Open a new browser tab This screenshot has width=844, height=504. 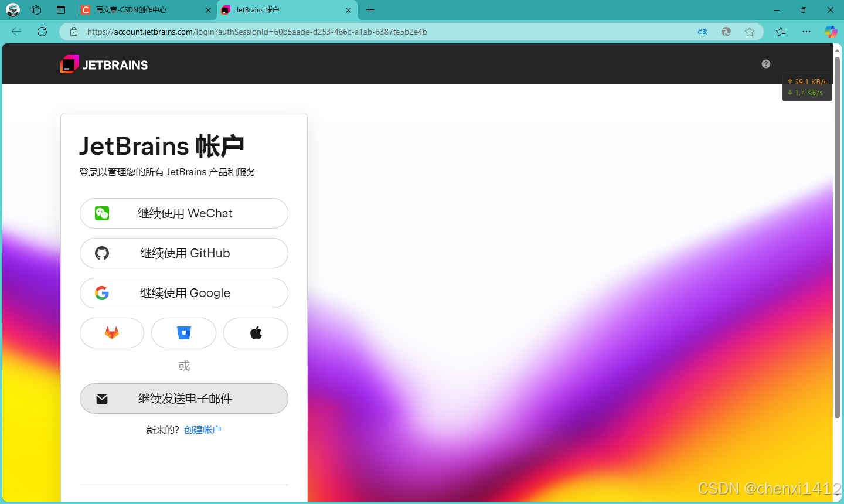370,10
